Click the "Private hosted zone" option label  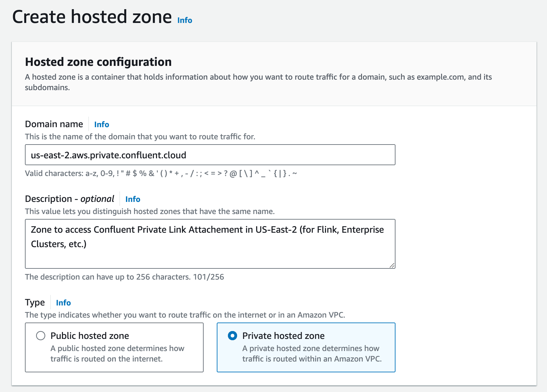tap(283, 336)
